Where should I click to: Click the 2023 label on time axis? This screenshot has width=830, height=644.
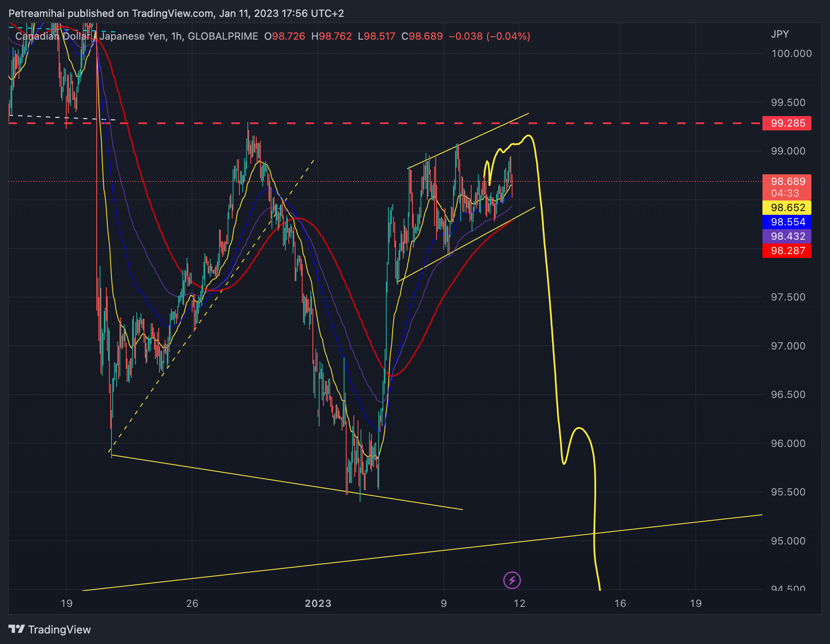318,603
